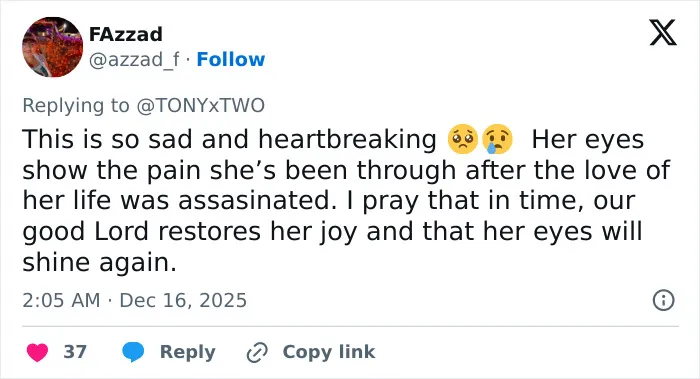Viewport: 700px width, 379px height.
Task: Click the chain link icon beside Copy link
Action: pos(257,352)
